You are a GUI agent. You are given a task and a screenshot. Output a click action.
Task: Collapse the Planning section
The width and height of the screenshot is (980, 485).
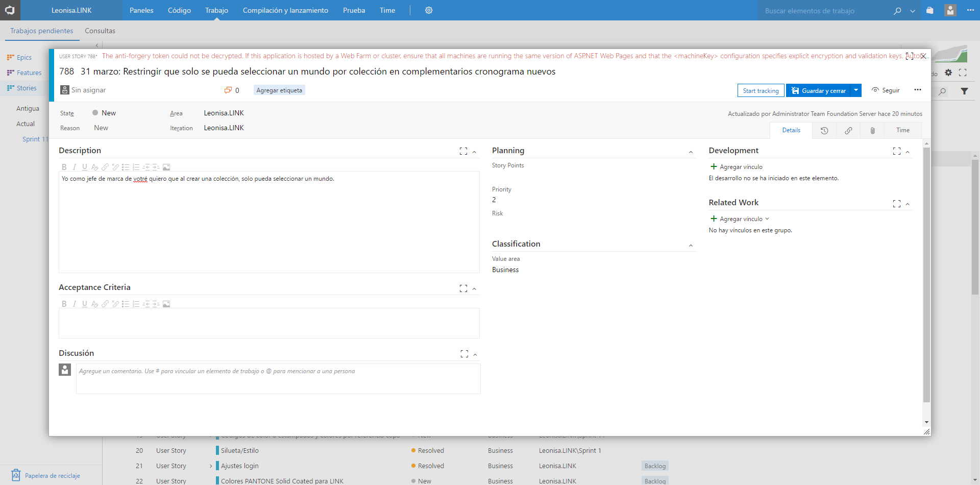pyautogui.click(x=691, y=152)
